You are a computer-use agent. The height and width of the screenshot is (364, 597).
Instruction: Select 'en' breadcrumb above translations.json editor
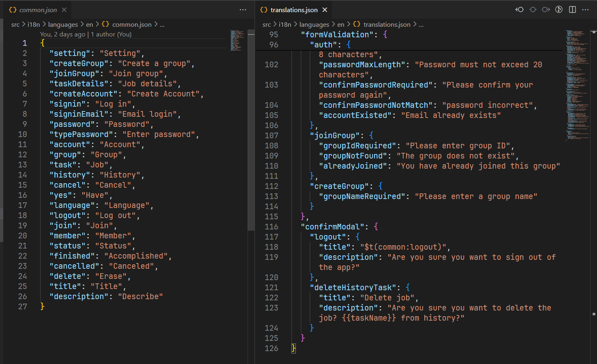coord(341,24)
